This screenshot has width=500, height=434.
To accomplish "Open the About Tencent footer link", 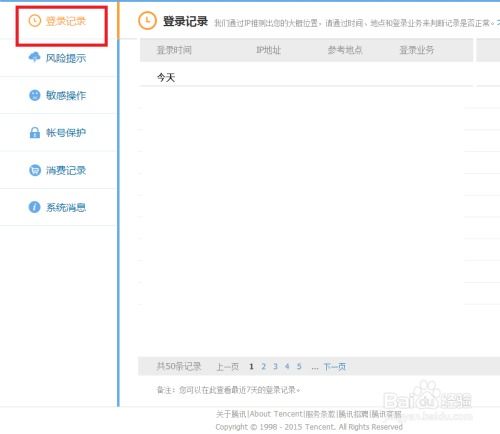I will (276, 414).
